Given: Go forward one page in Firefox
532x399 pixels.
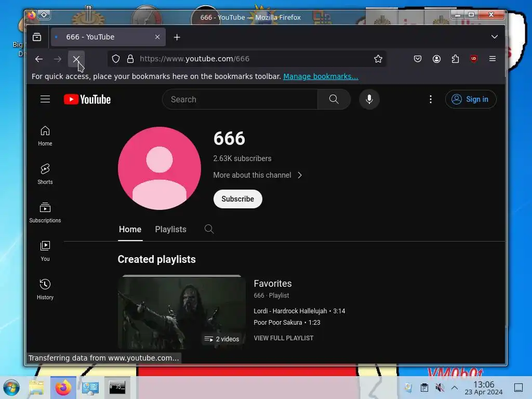Looking at the screenshot, I should point(58,59).
